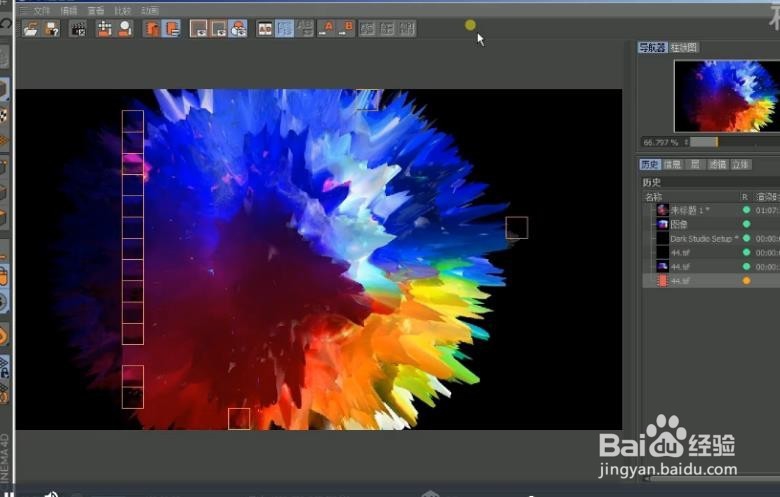780x497 pixels.
Task: Open the 编辑 menu
Action: coord(69,10)
